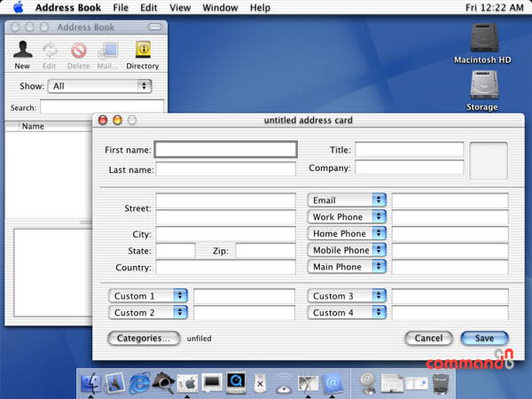
Task: Select the Storage drive icon on desktop
Action: (483, 85)
